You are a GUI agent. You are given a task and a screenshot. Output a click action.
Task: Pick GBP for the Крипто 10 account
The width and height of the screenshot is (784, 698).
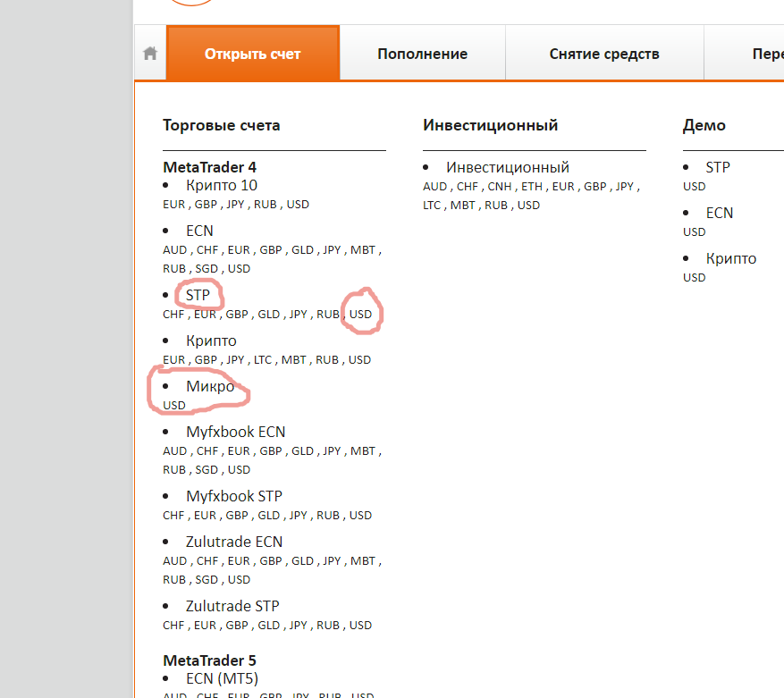[x=206, y=205]
